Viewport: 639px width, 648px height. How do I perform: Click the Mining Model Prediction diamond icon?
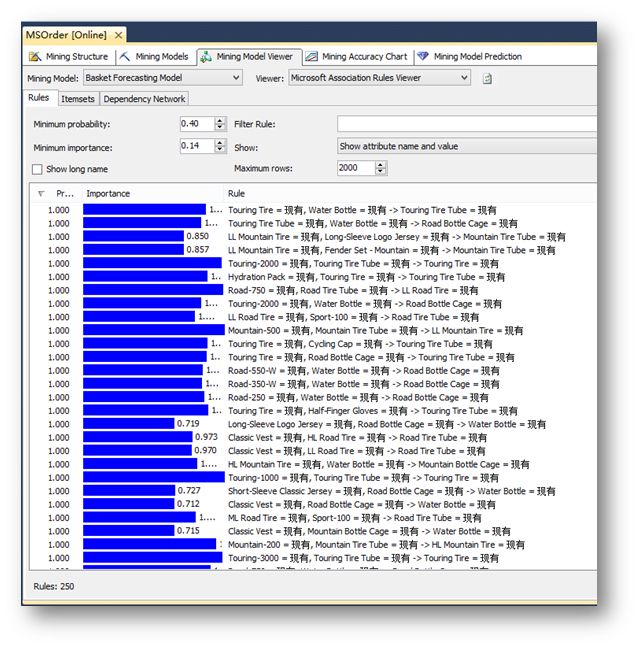[x=422, y=56]
